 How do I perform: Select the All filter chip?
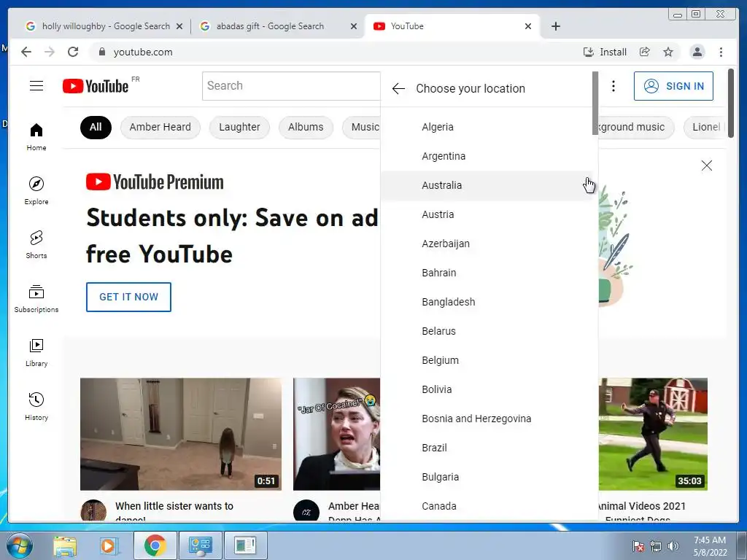(x=96, y=127)
